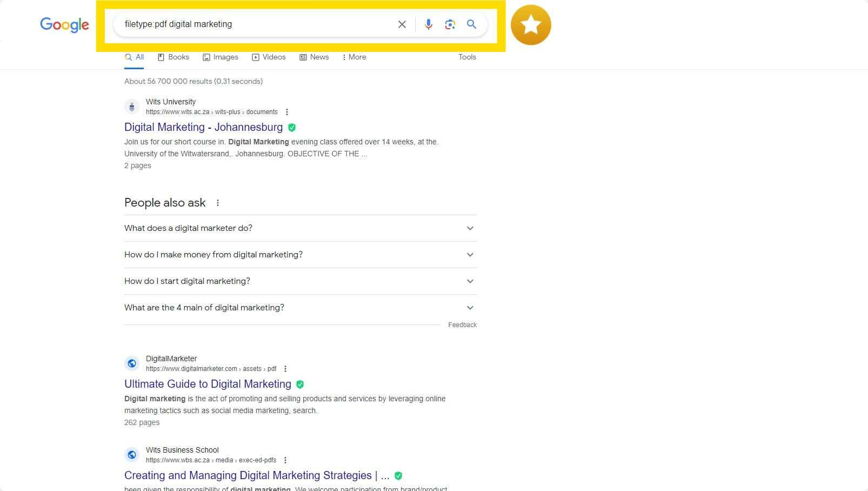Click verified badge beside Creating and Managing result
This screenshot has height=491, width=868.
tap(398, 476)
